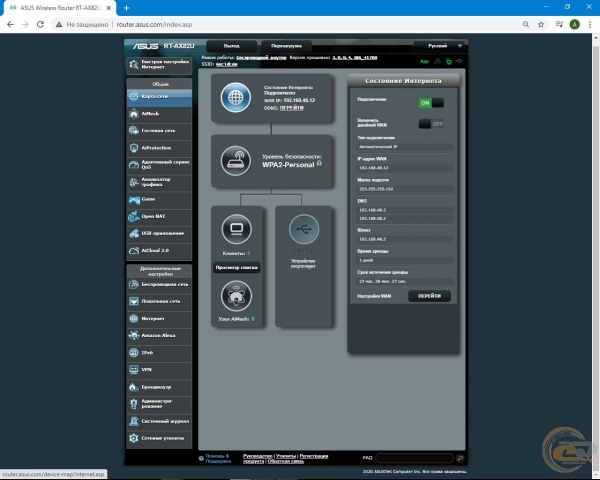Open Internet (WAN) advanced settings
The height and width of the screenshot is (480, 600).
click(159, 318)
